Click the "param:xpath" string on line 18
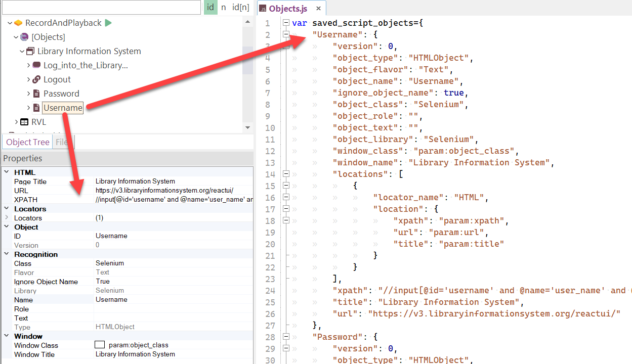 click(471, 220)
